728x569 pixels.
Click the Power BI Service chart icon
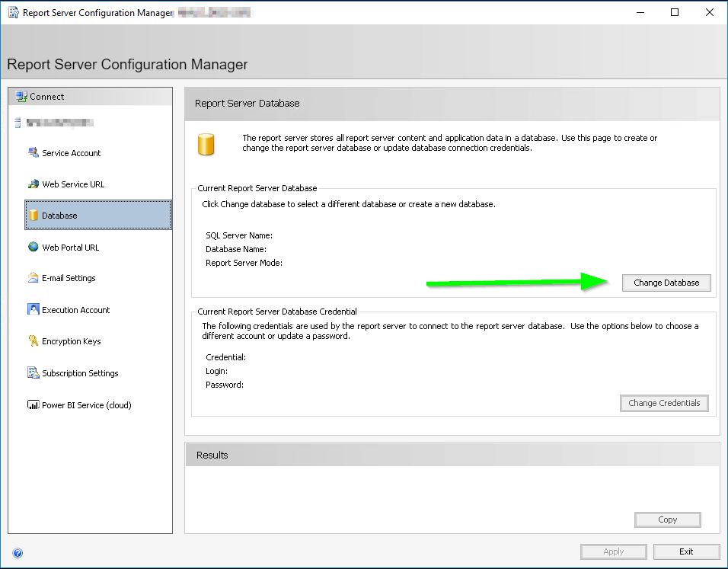[x=33, y=404]
